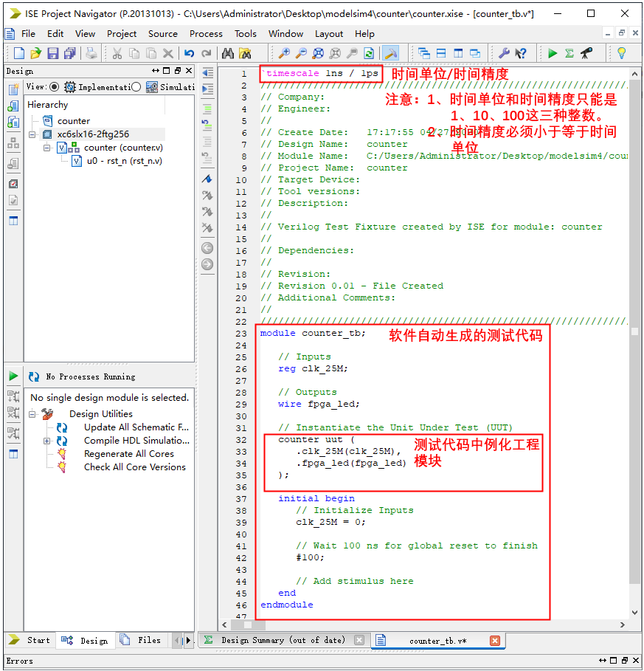Click the Save file toolbar icon
The width and height of the screenshot is (644, 671).
[52, 53]
